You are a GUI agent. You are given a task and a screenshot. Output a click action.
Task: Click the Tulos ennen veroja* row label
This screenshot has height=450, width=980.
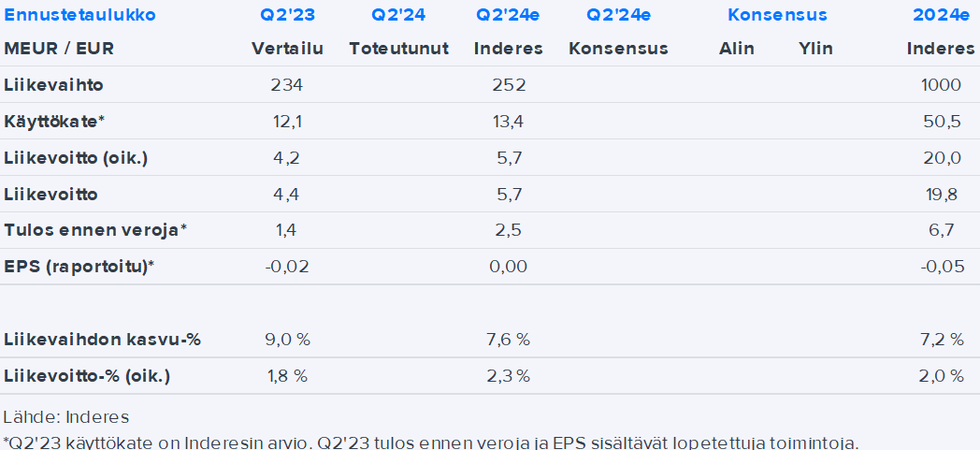point(95,230)
